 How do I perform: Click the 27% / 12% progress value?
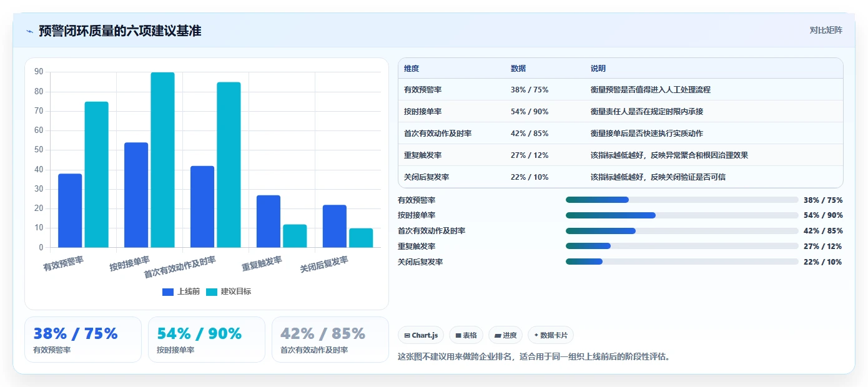(x=823, y=247)
